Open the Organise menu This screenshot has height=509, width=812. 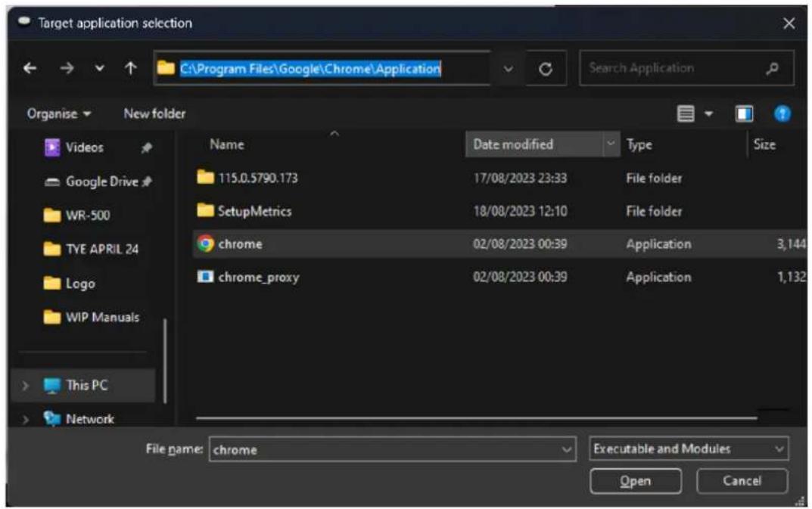click(58, 113)
